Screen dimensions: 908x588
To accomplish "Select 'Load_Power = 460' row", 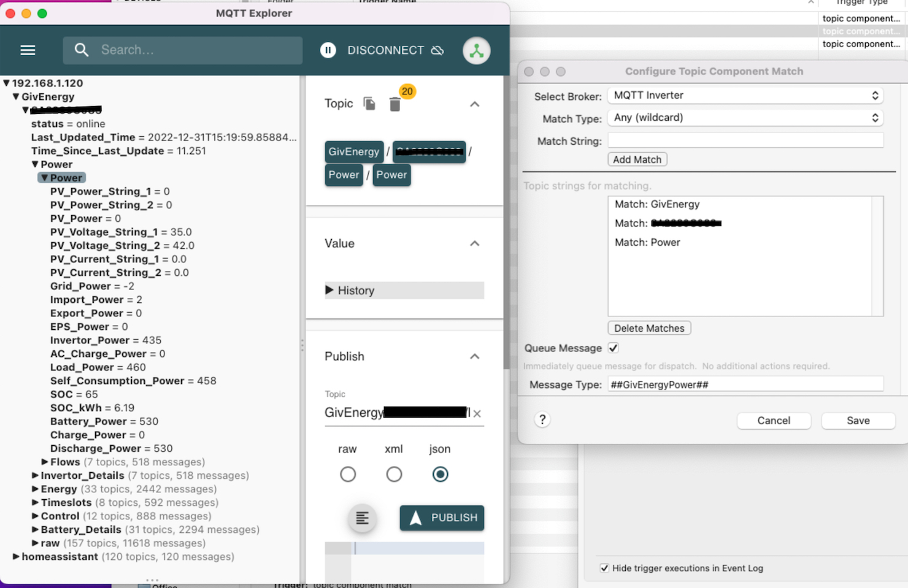I will [x=98, y=367].
